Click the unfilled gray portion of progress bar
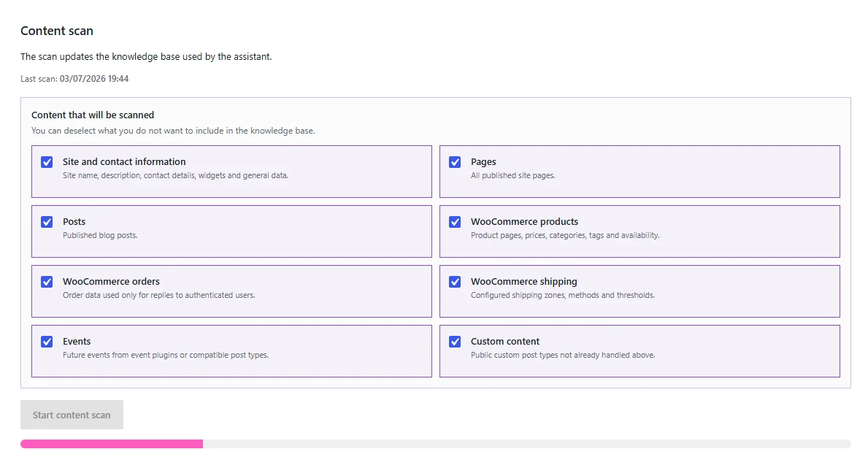This screenshot has width=868, height=468. [x=527, y=444]
